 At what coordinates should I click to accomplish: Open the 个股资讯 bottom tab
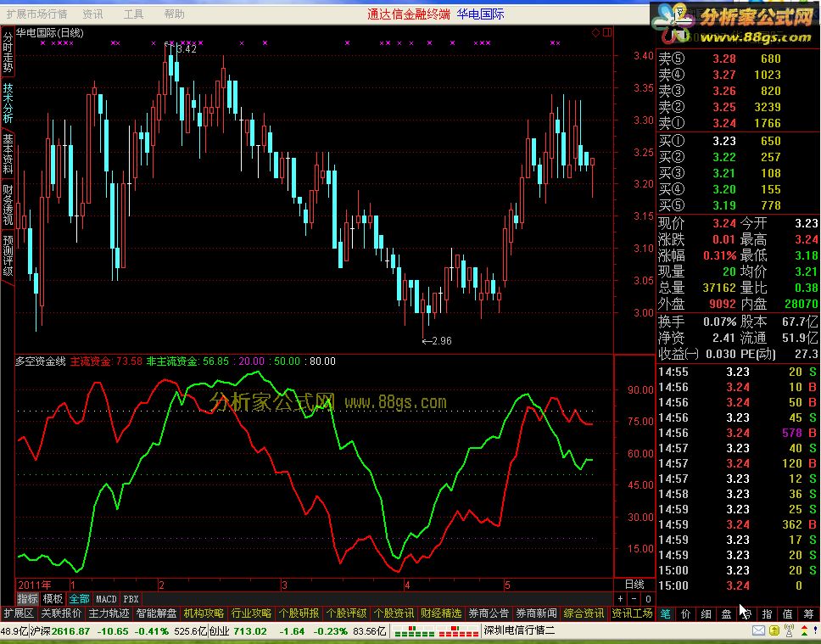(394, 613)
